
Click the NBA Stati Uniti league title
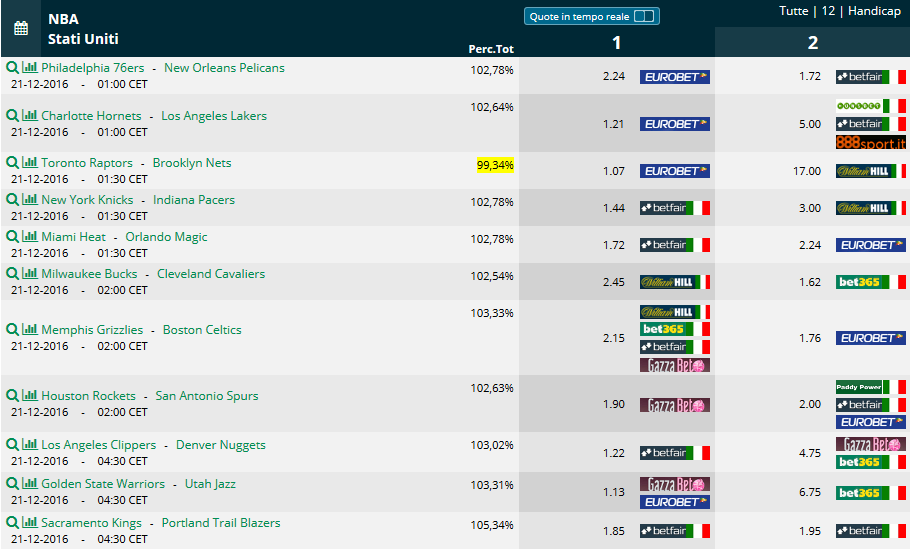[x=83, y=29]
